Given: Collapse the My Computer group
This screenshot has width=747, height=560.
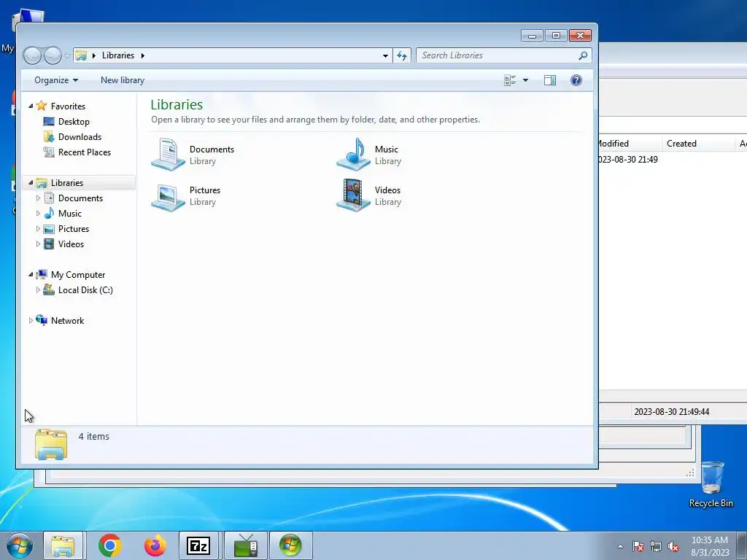Looking at the screenshot, I should (31, 274).
